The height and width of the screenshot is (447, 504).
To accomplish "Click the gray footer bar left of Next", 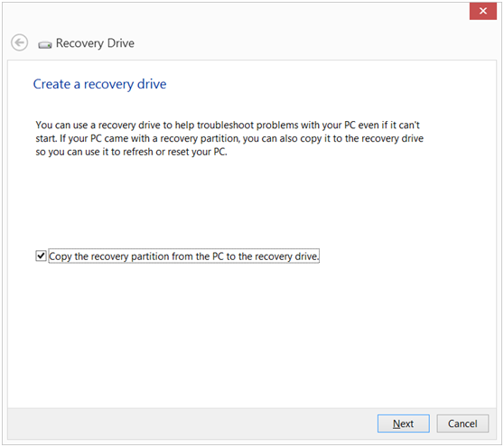I will (193, 424).
